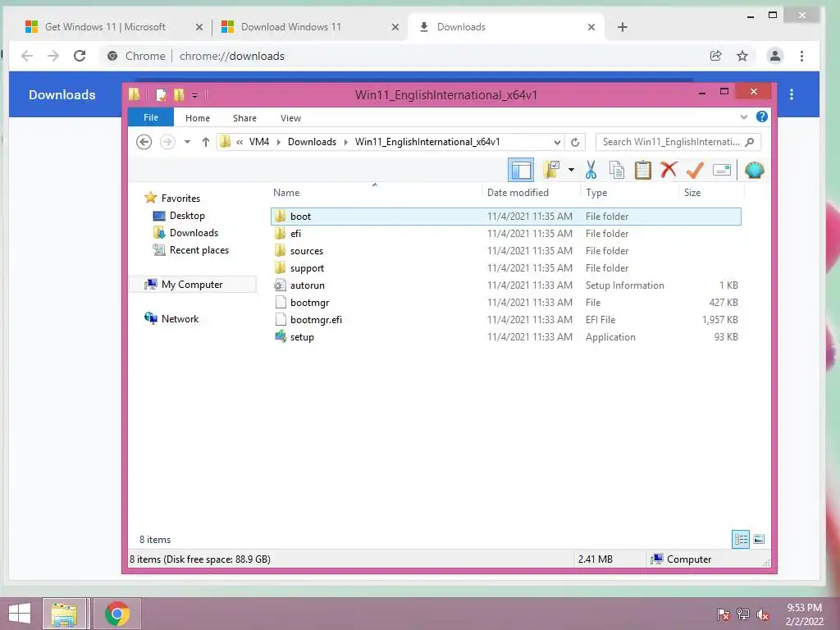Click the Rename toolbar icon
Viewport: 840px width, 630px height.
tap(722, 171)
